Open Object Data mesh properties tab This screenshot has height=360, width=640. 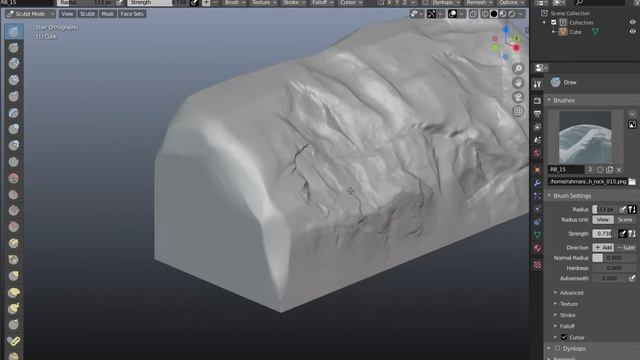pos(537,235)
